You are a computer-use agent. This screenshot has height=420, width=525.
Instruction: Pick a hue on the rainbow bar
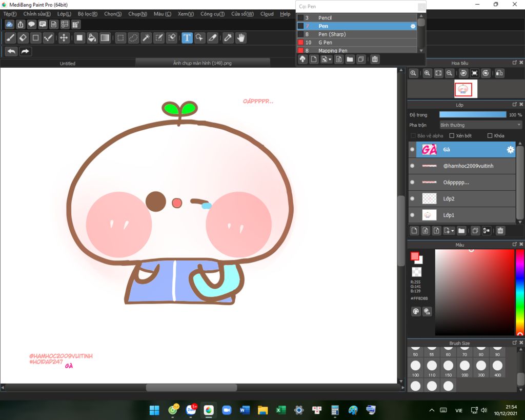pos(520,292)
